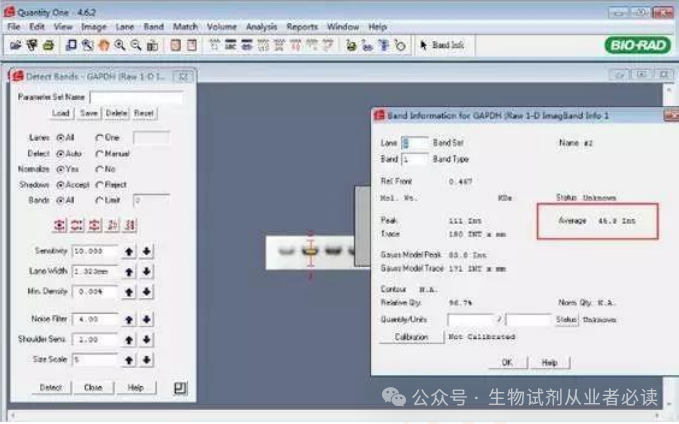Image resolution: width=679 pixels, height=424 pixels.
Task: Select the zoom in magnifier tool
Action: (x=120, y=45)
